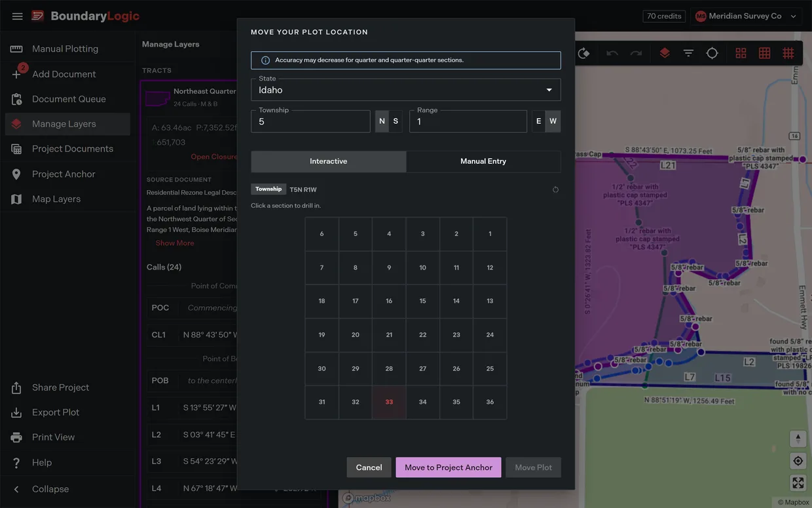
Task: Select N township direction
Action: coord(382,121)
